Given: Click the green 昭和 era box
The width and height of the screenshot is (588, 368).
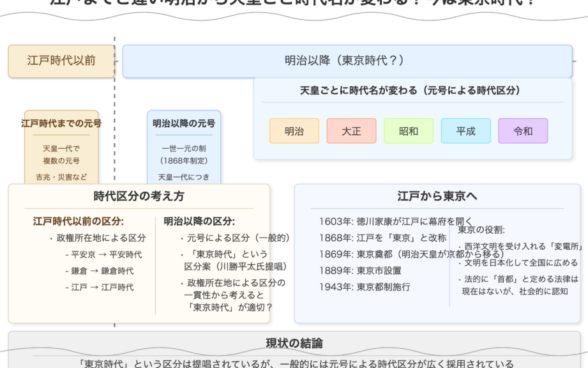Looking at the screenshot, I should [x=409, y=131].
